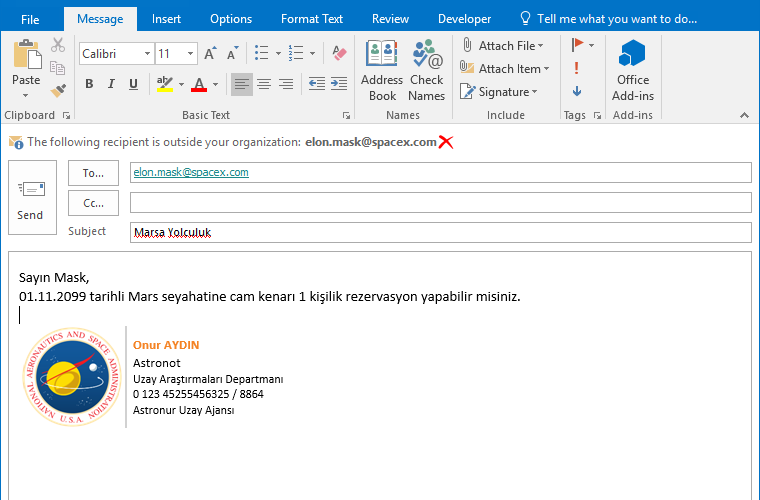Image resolution: width=760 pixels, height=500 pixels.
Task: Switch to the Developer tab
Action: click(x=464, y=19)
